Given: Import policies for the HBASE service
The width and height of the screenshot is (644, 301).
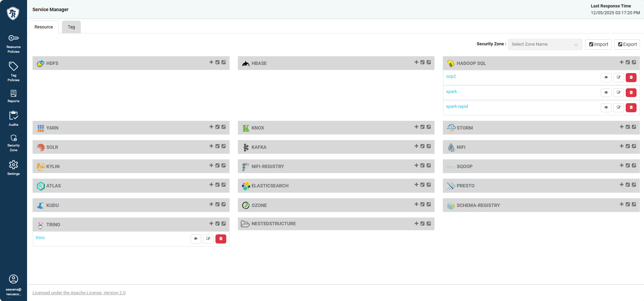Looking at the screenshot, I should (422, 62).
